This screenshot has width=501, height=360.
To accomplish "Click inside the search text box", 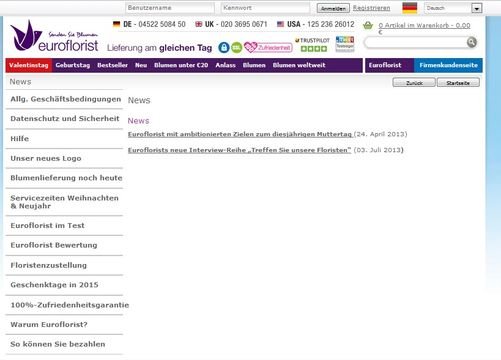I will 416,43.
